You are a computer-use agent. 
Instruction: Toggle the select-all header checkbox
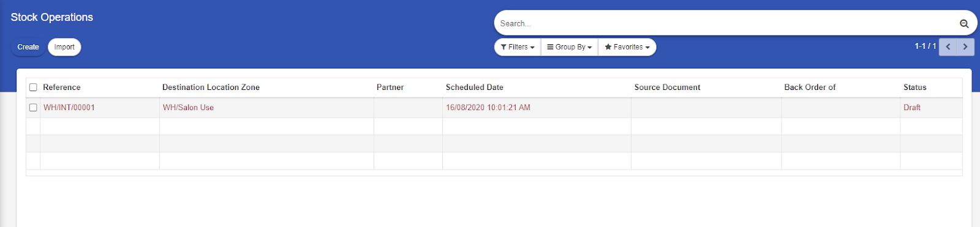coord(33,87)
